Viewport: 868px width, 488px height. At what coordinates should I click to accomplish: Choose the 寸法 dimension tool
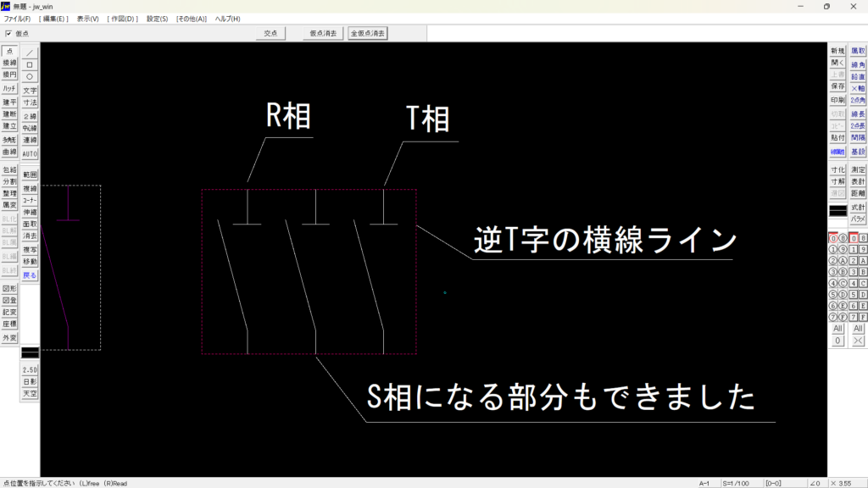pyautogui.click(x=30, y=102)
